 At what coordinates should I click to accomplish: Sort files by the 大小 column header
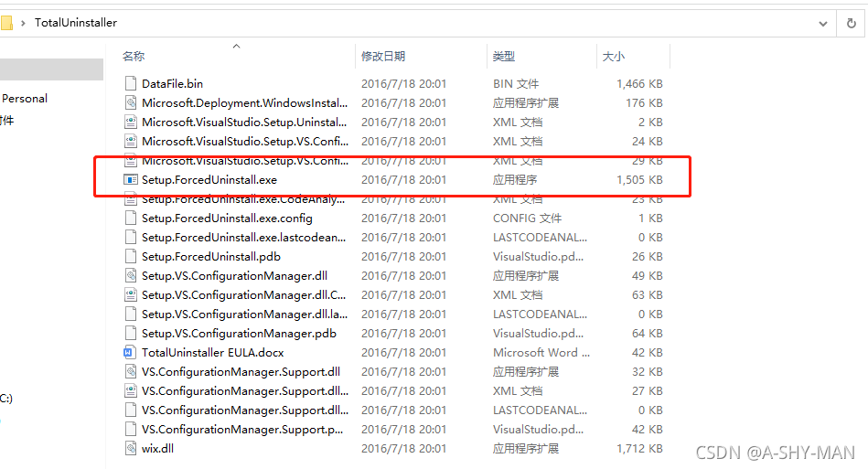point(614,56)
